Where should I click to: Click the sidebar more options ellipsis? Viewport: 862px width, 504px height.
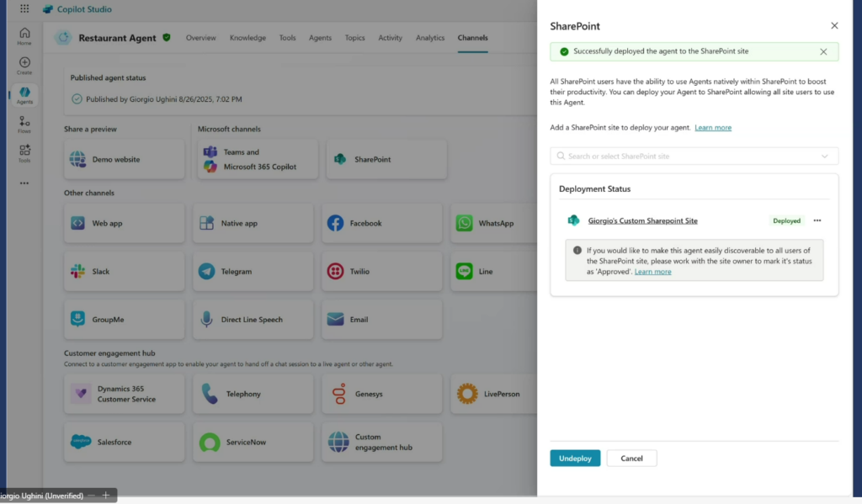[x=24, y=183]
